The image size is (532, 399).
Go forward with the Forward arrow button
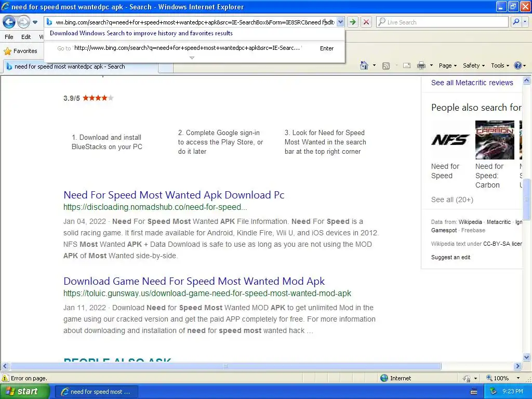pyautogui.click(x=23, y=22)
